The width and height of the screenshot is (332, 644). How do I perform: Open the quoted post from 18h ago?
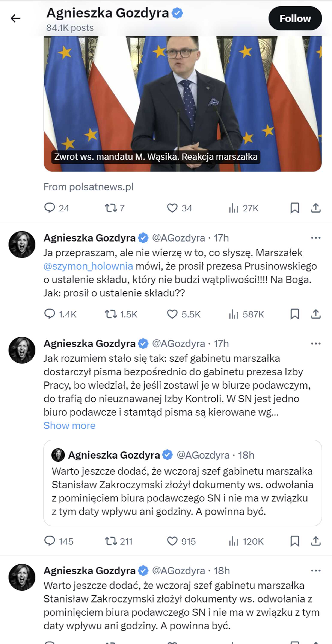point(183,483)
